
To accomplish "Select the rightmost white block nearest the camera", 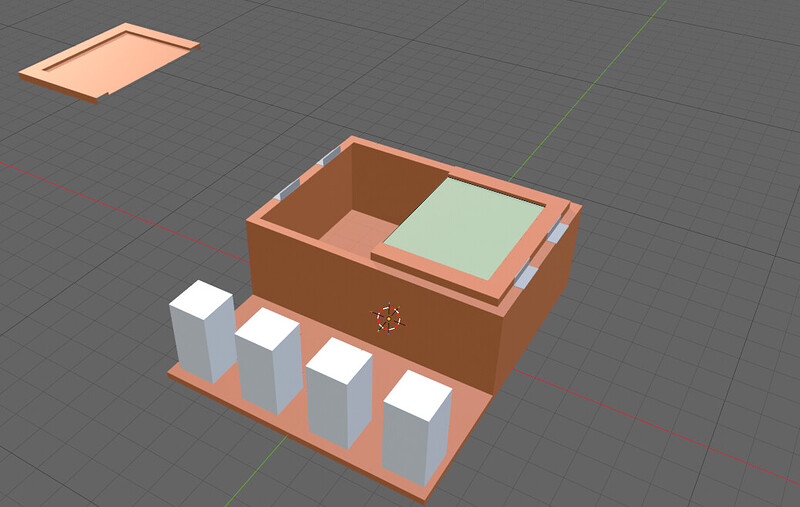I will point(417,427).
